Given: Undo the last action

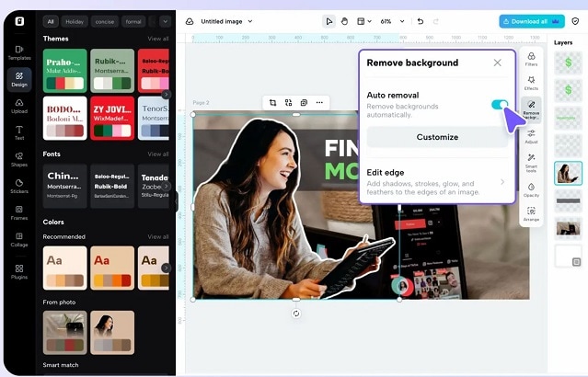Looking at the screenshot, I should [421, 21].
